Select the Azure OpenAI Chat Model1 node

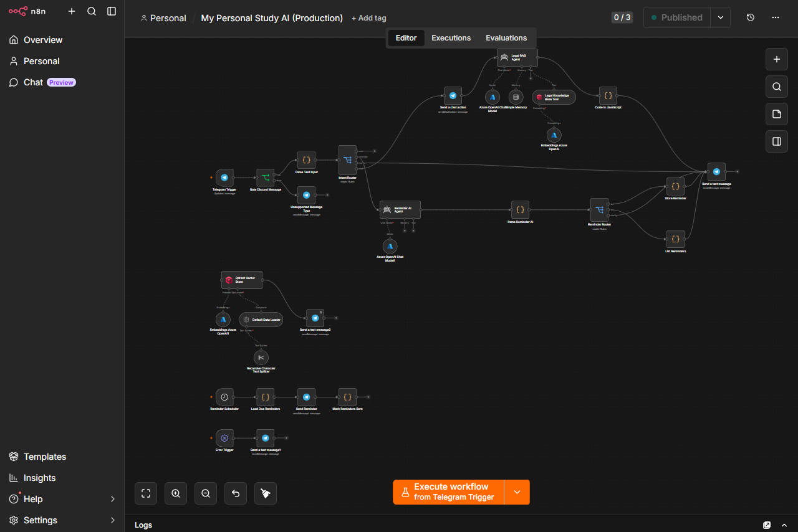click(390, 247)
